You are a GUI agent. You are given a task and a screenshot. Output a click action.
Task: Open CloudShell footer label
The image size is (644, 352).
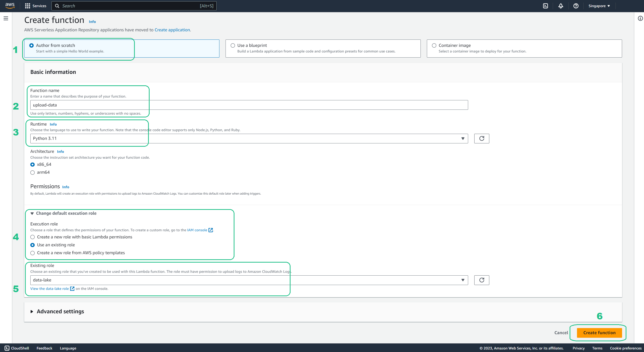click(x=20, y=348)
